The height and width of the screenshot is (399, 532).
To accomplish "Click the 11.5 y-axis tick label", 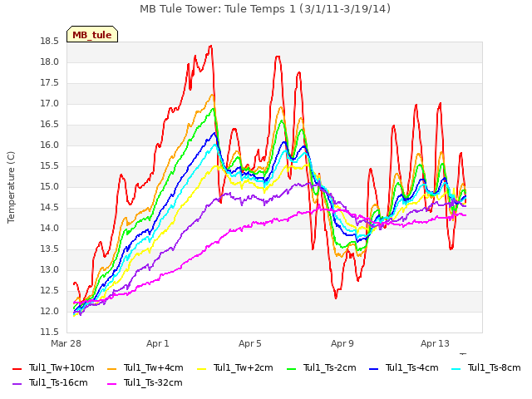I will pyautogui.click(x=50, y=332).
